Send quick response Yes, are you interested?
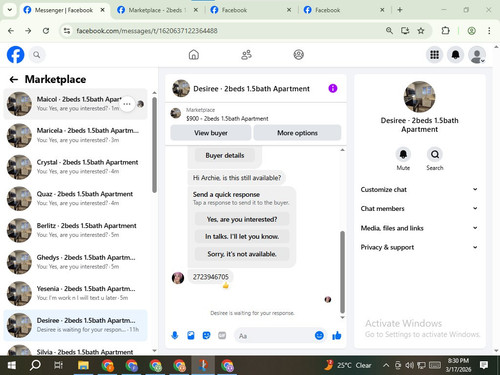The width and height of the screenshot is (500, 375). click(242, 219)
